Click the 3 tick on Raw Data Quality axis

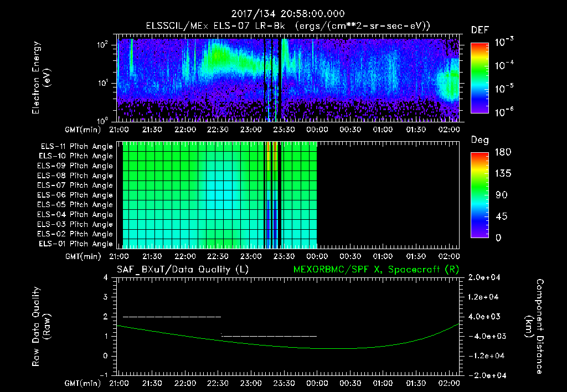(x=105, y=297)
